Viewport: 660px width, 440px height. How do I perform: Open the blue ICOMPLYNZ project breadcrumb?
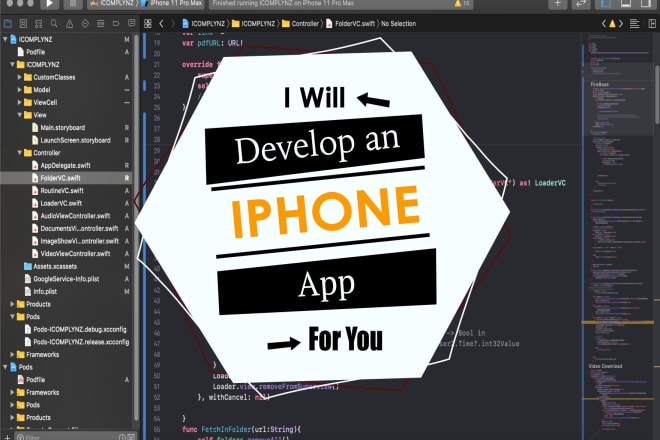click(x=204, y=24)
